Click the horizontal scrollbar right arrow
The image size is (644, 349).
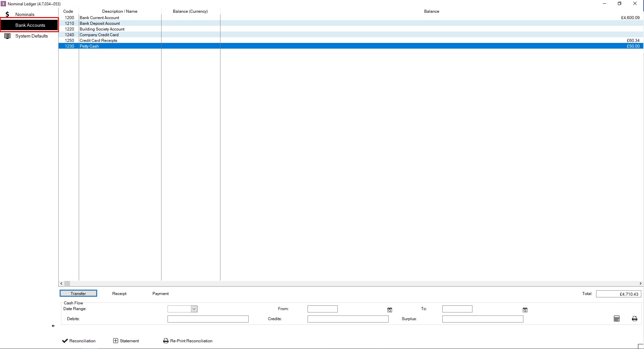pos(640,283)
